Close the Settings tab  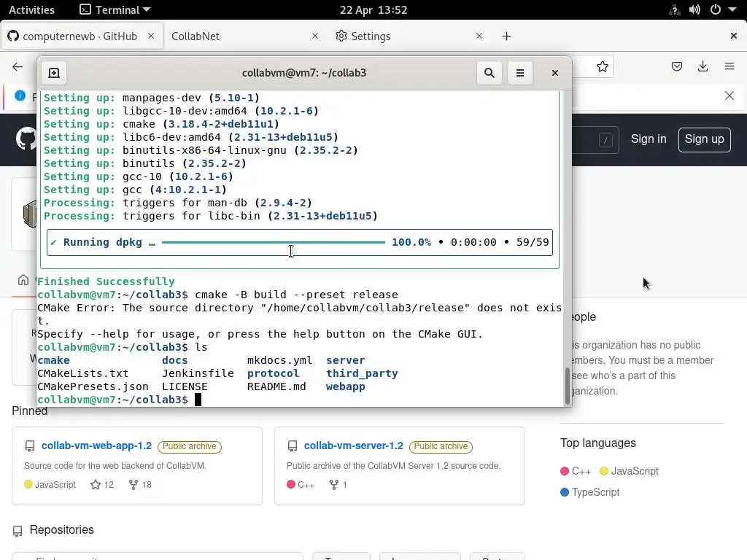[479, 36]
